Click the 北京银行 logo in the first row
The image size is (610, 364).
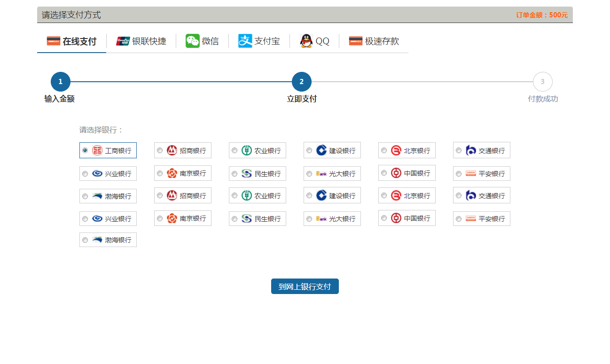click(396, 150)
